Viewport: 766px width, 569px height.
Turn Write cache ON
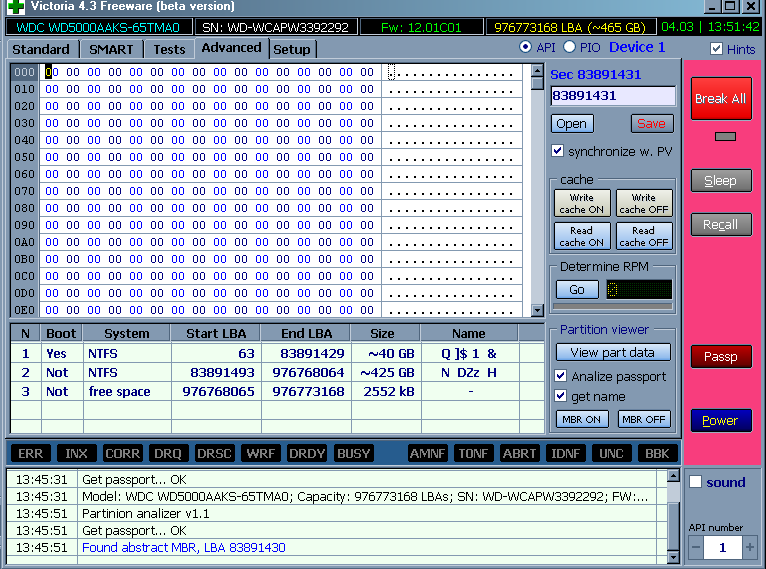(x=582, y=203)
